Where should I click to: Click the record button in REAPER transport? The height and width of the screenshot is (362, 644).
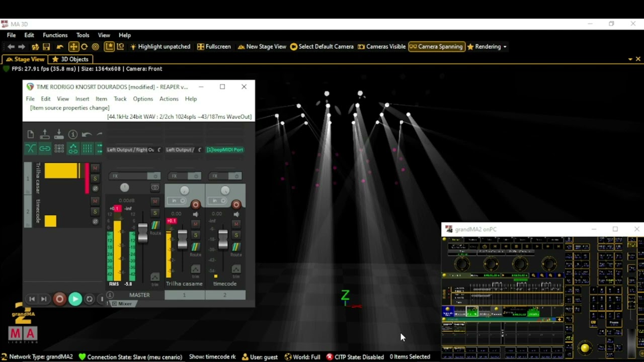click(x=59, y=299)
